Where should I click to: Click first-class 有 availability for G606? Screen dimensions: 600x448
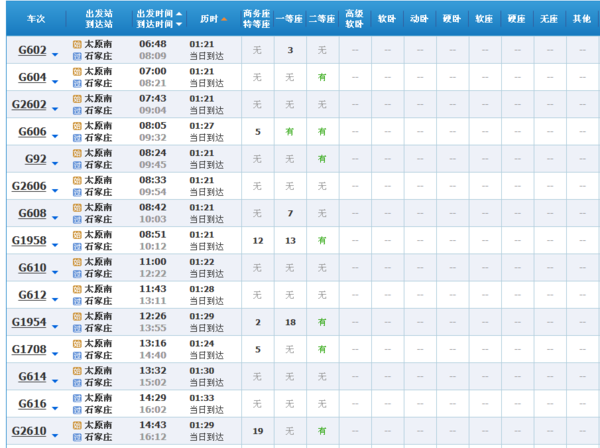pyautogui.click(x=289, y=131)
